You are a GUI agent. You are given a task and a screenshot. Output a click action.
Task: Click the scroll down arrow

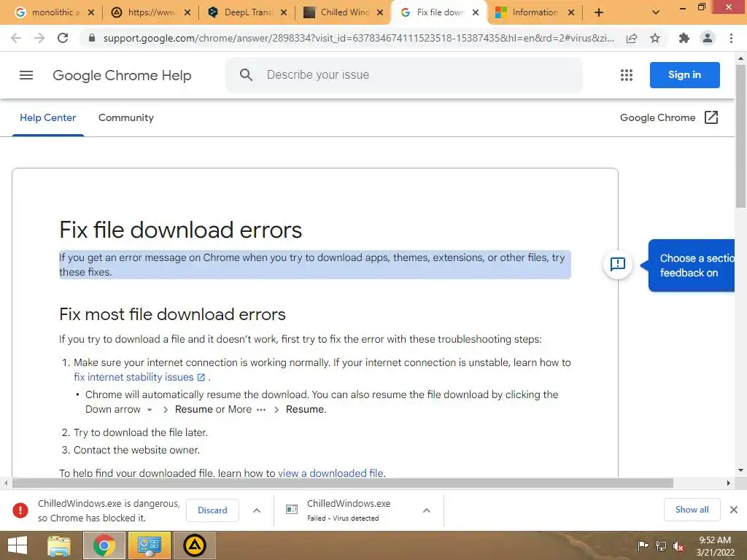point(740,470)
